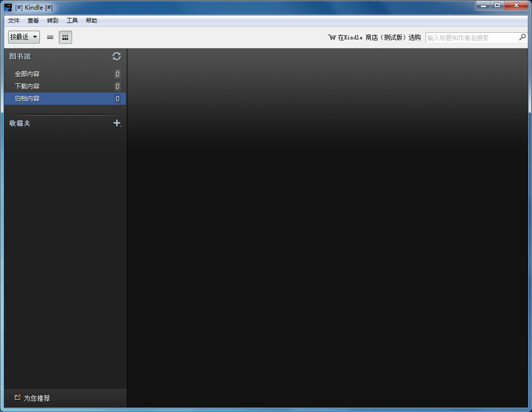Open the 转到 menu

53,21
